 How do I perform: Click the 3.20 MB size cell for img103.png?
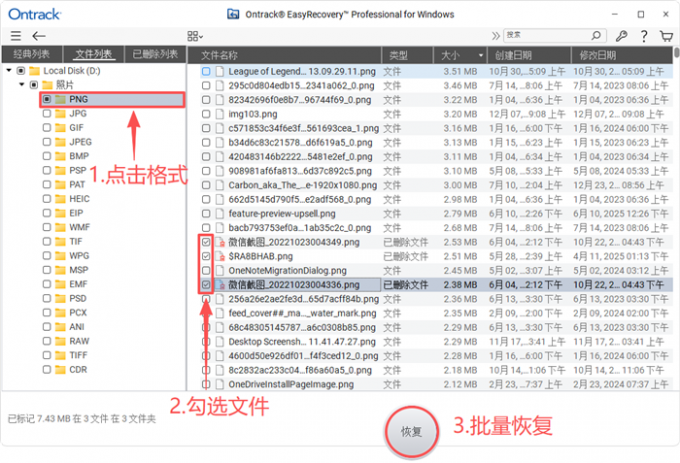click(x=460, y=114)
